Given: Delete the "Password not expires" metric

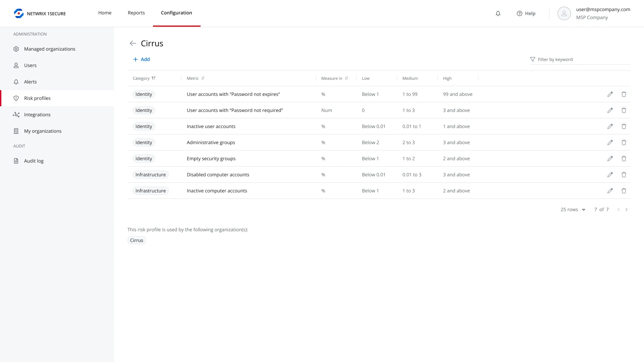Looking at the screenshot, I should 624,94.
